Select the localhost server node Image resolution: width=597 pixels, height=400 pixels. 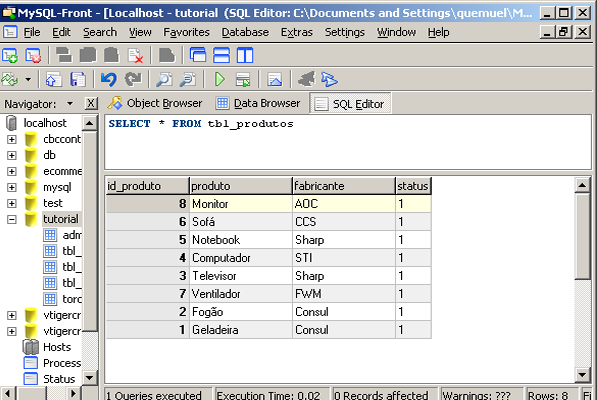click(45, 123)
